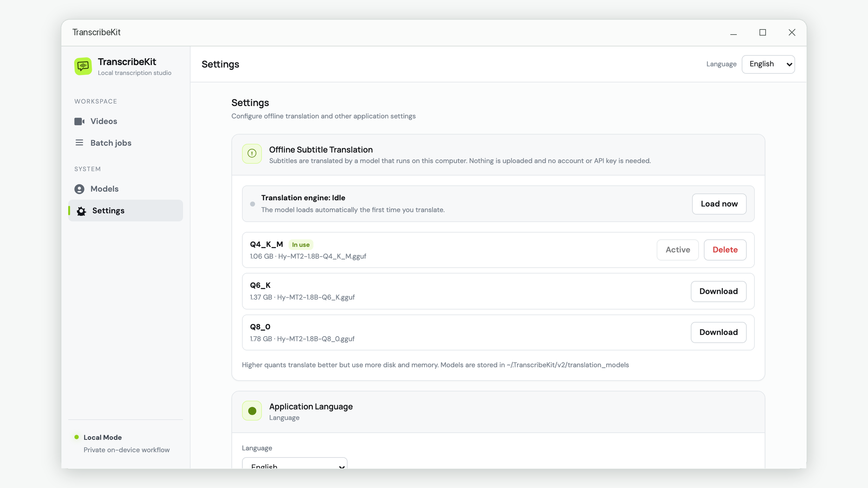Click the Videos camera icon

79,121
